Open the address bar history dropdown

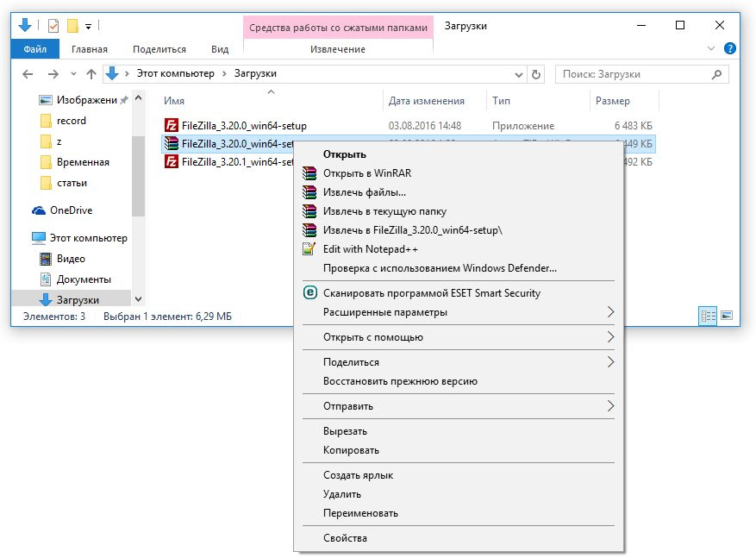[519, 75]
